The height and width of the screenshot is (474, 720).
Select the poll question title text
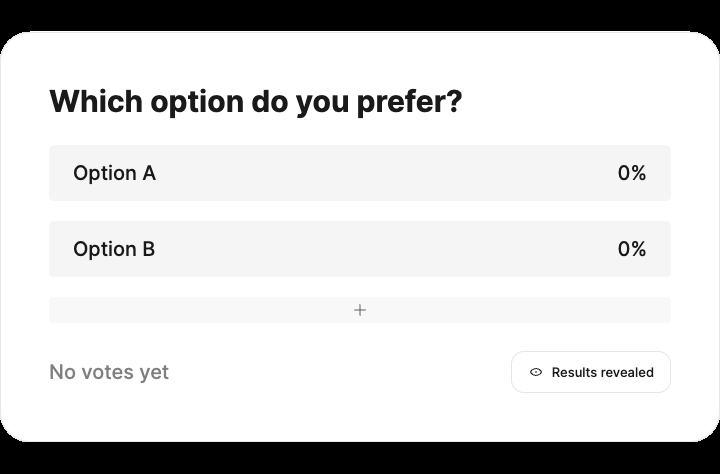point(255,102)
